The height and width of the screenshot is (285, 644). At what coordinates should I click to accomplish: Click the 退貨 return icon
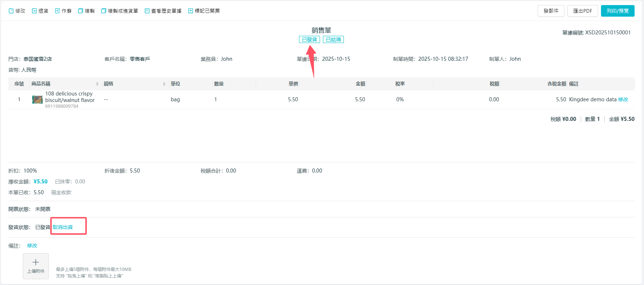pyautogui.click(x=34, y=11)
